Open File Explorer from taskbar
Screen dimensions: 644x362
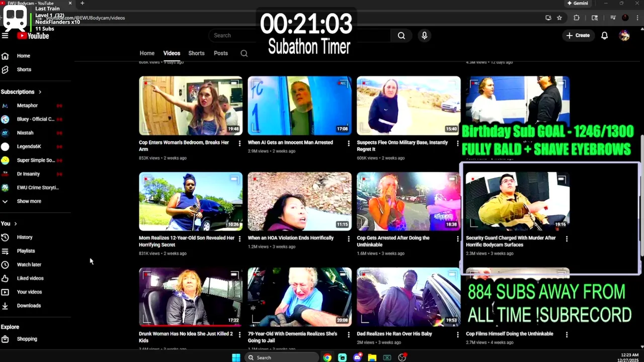tap(372, 357)
